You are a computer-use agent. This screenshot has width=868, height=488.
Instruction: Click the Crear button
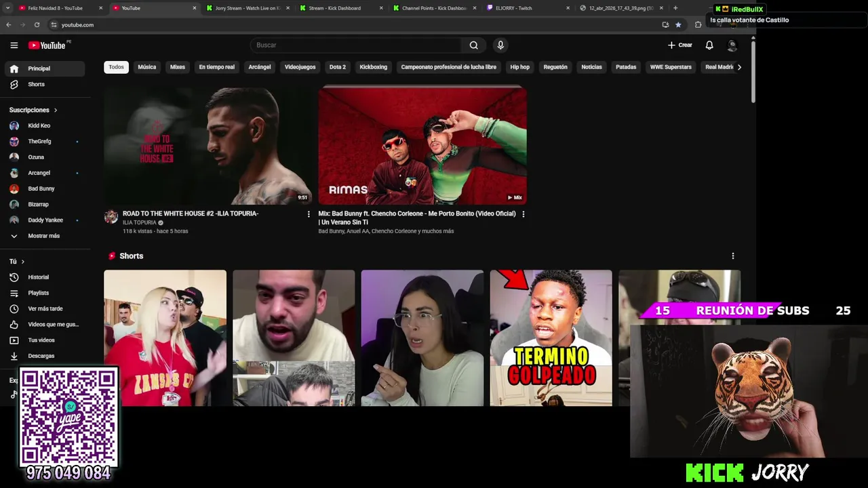pos(680,45)
